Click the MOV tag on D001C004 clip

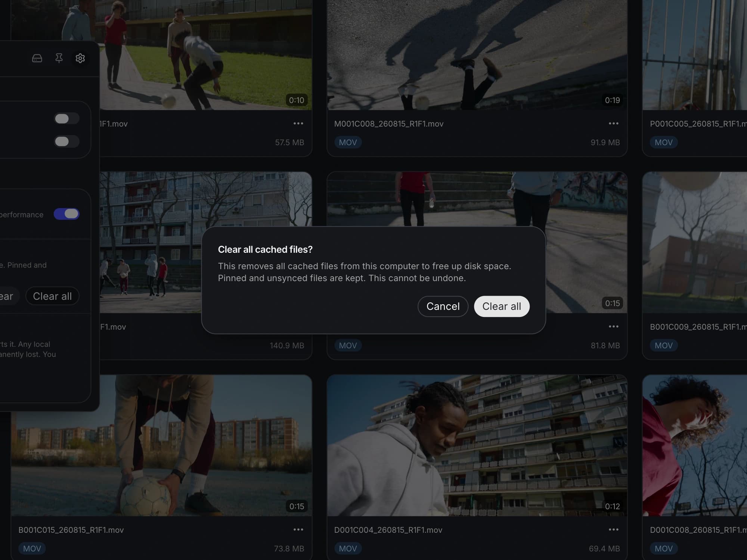[348, 548]
